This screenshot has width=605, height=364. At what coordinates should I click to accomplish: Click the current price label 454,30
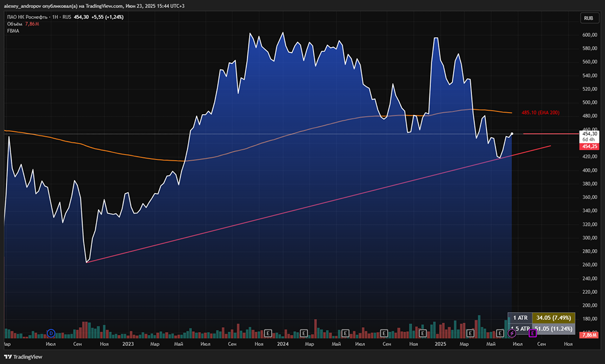click(589, 134)
